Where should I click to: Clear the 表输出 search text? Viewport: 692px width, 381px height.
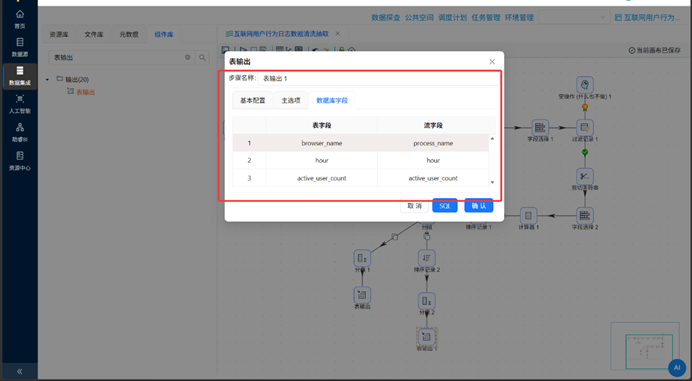pyautogui.click(x=188, y=57)
